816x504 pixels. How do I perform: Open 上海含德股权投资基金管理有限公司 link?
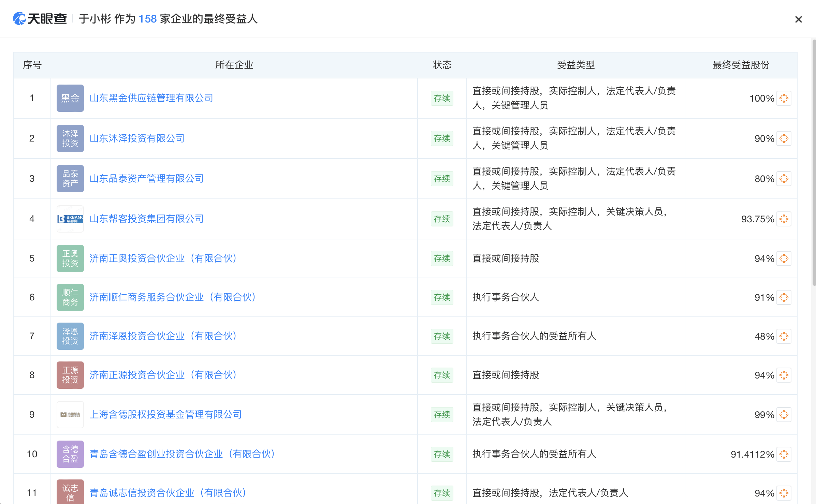click(x=165, y=415)
